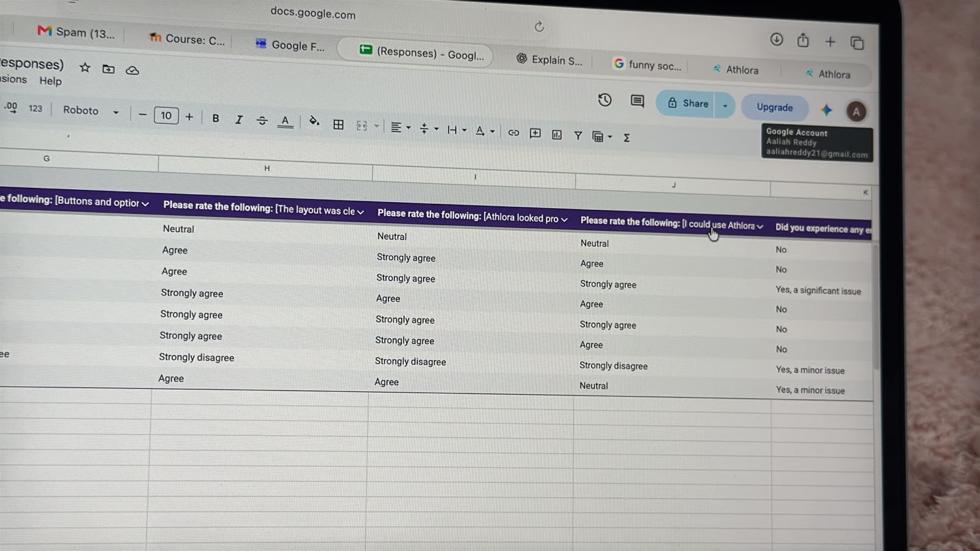The width and height of the screenshot is (980, 551).
Task: Open the text color picker
Action: (285, 121)
